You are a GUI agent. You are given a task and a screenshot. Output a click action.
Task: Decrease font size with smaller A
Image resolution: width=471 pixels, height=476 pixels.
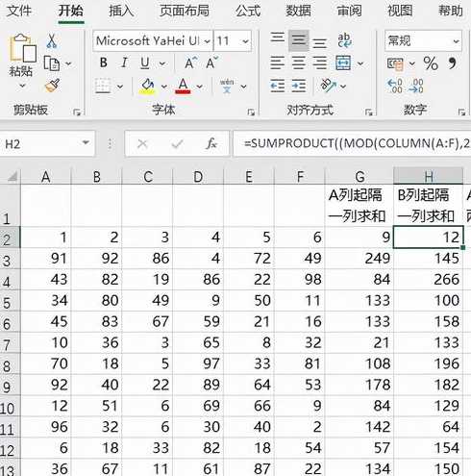point(211,63)
